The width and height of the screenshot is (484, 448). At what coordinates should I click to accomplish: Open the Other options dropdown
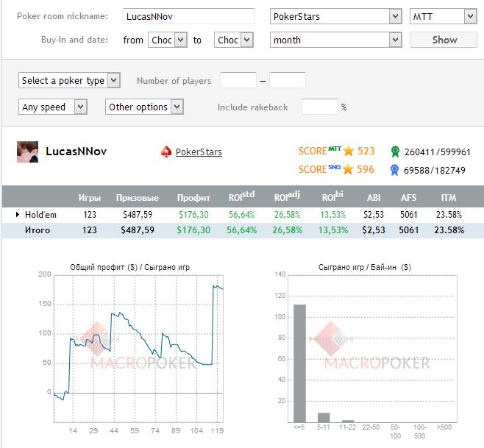[144, 107]
